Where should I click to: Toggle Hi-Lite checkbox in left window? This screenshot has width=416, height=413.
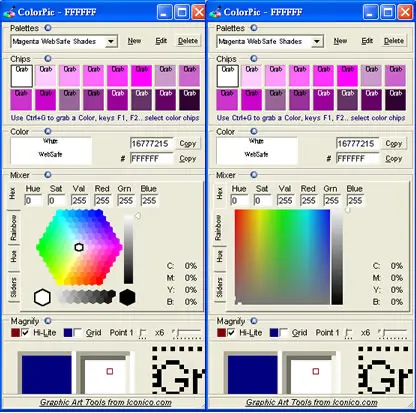(25, 333)
